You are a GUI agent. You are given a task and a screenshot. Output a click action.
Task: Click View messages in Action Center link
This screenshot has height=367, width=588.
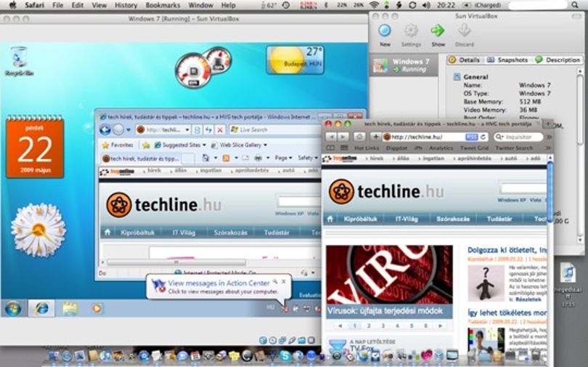[219, 283]
